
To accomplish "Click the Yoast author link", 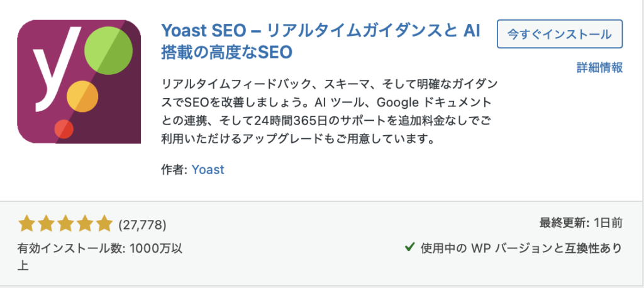I will [x=208, y=169].
